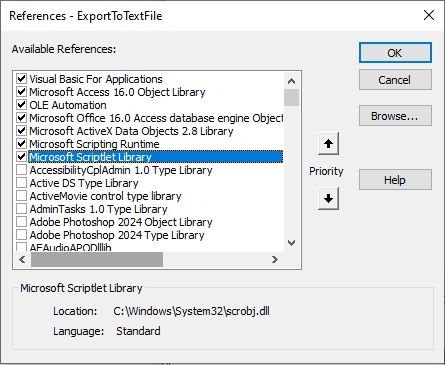Screen dimensions: 445x365
Task: Select AdminTasks 1.0 Type Library row text
Action: 99,209
